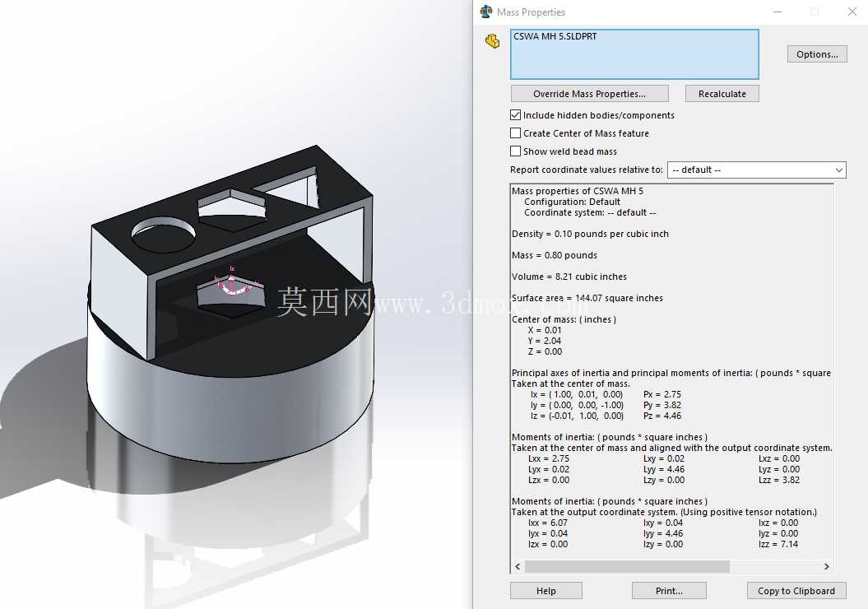Click the 'Py = 3.82' principal moment value
Image resolution: width=868 pixels, height=609 pixels.
click(x=662, y=405)
